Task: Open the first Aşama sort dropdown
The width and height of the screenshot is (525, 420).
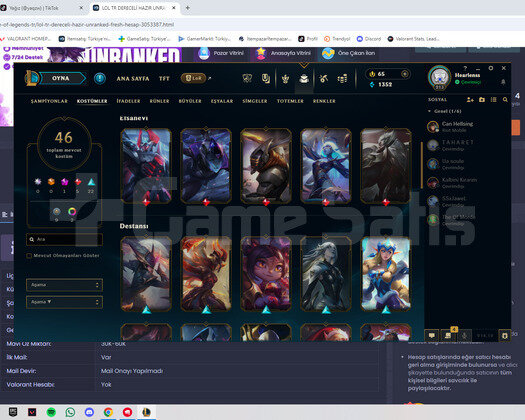Action: click(x=64, y=285)
